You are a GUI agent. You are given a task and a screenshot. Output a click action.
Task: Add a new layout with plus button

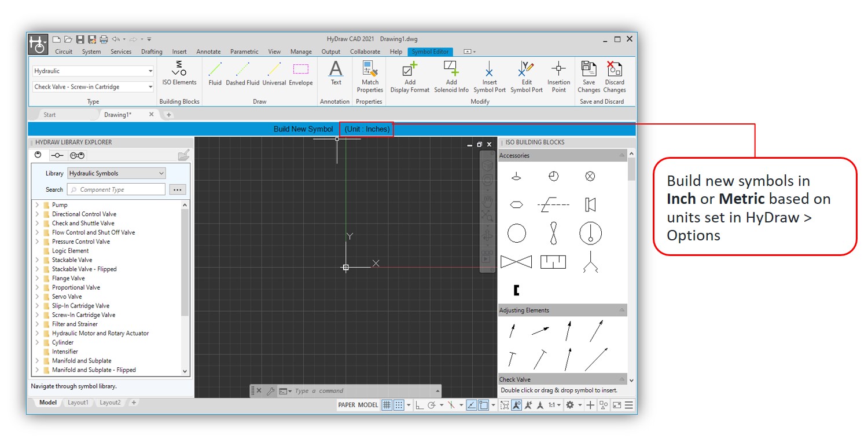coord(133,403)
